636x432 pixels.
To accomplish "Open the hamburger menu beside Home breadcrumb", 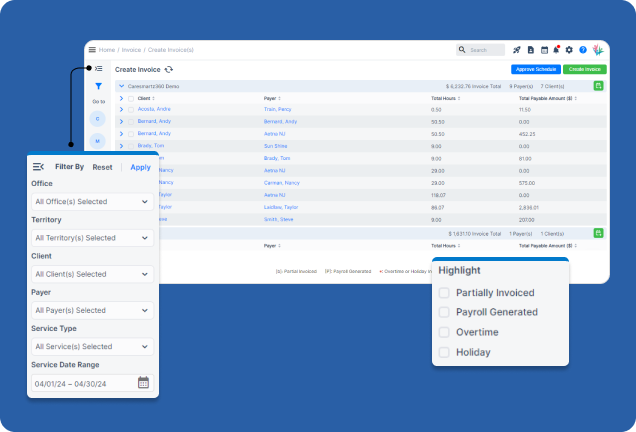I will click(92, 49).
